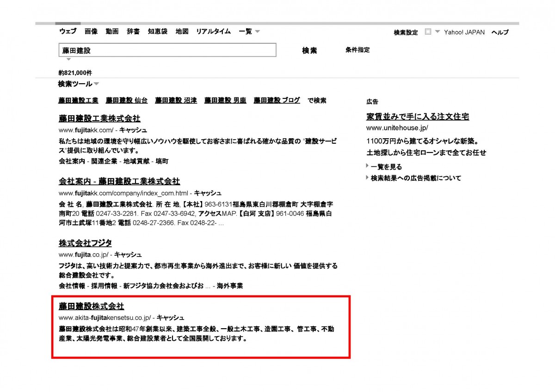The image size is (555, 392).
Task: Open the 塙町 sublink
Action: point(162,161)
